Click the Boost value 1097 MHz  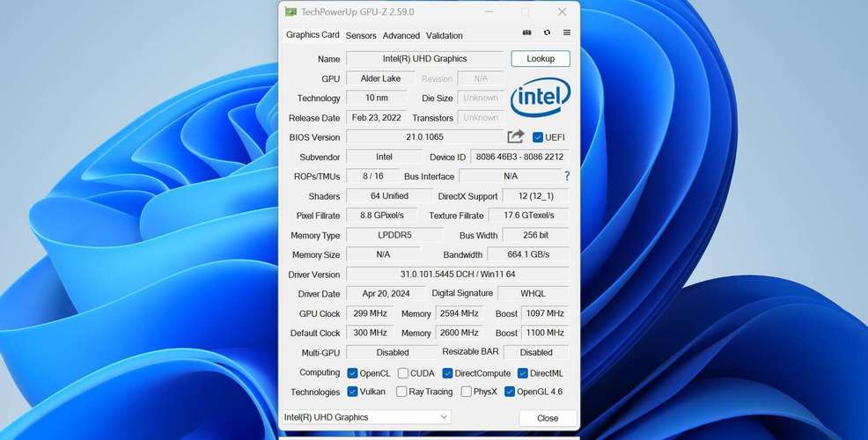coord(545,313)
